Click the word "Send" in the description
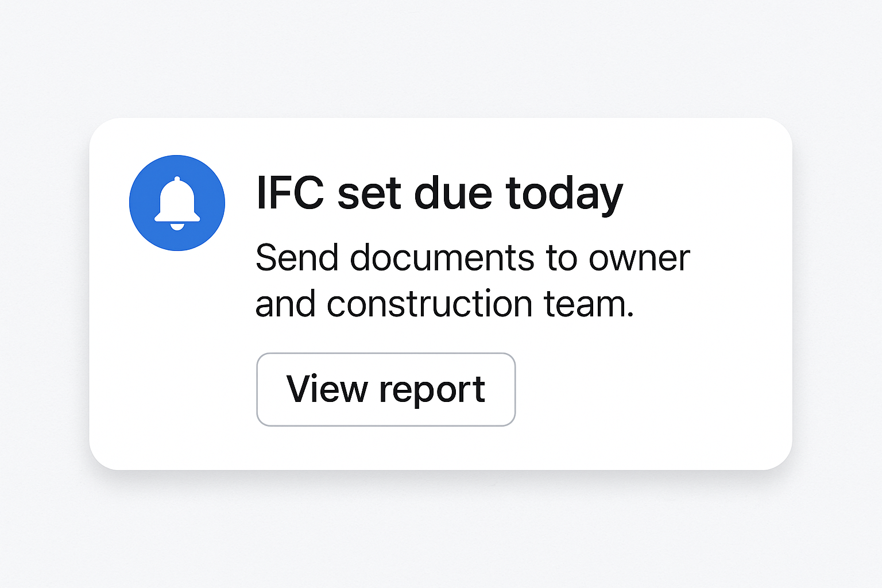 (297, 258)
